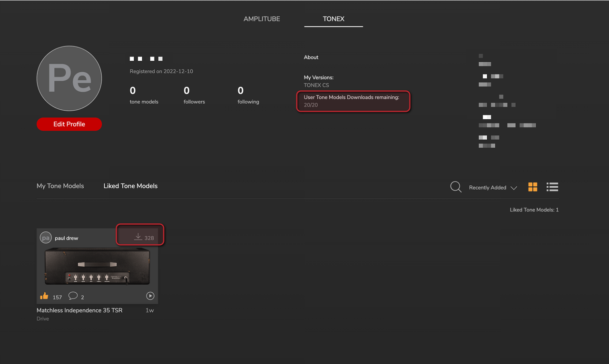Click the paul drew 'pa' avatar
609x364 pixels.
point(46,238)
